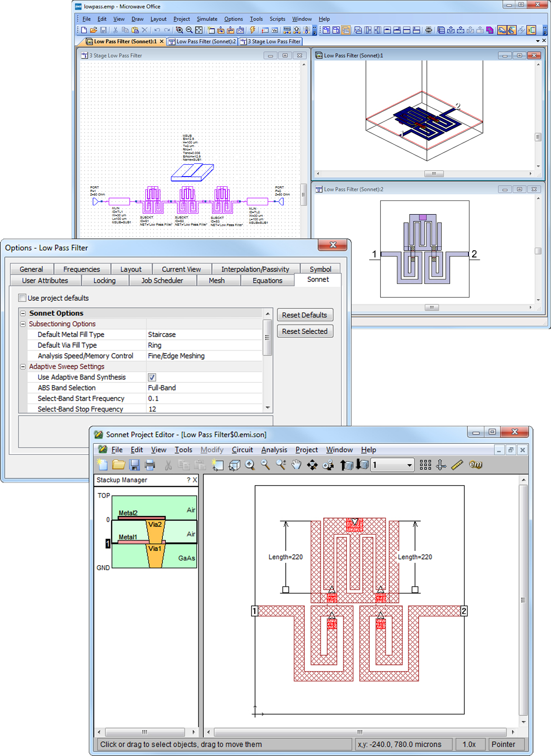
Task: Collapse the Adaptive Sweep Settings group
Action: point(23,367)
